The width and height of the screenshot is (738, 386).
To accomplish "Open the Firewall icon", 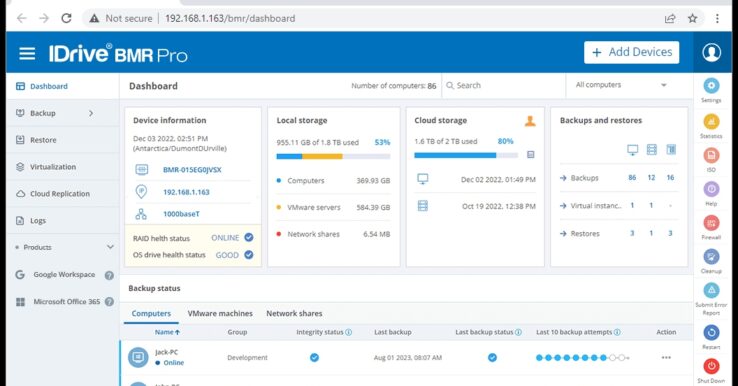I will click(x=711, y=223).
